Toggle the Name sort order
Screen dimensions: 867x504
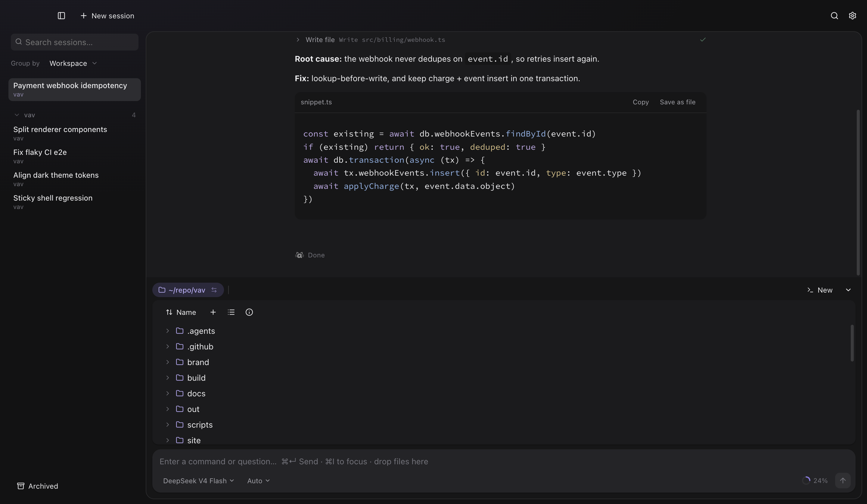pyautogui.click(x=181, y=312)
